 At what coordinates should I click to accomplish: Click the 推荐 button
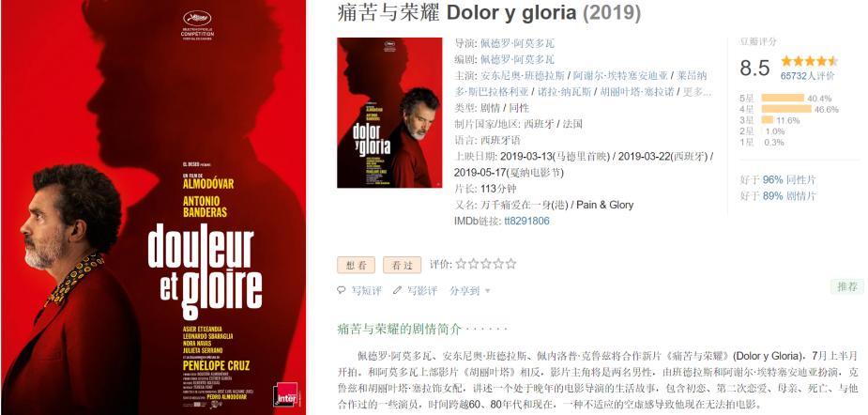847,286
